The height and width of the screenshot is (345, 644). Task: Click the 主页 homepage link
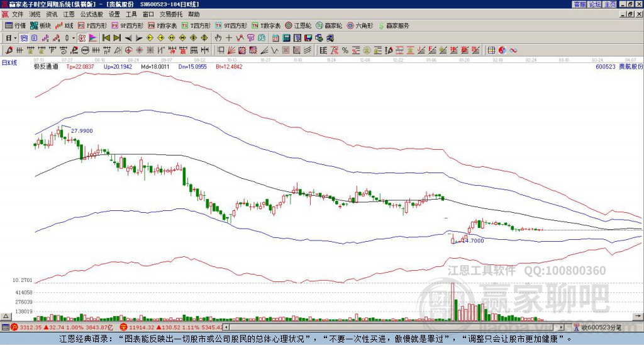click(x=609, y=4)
